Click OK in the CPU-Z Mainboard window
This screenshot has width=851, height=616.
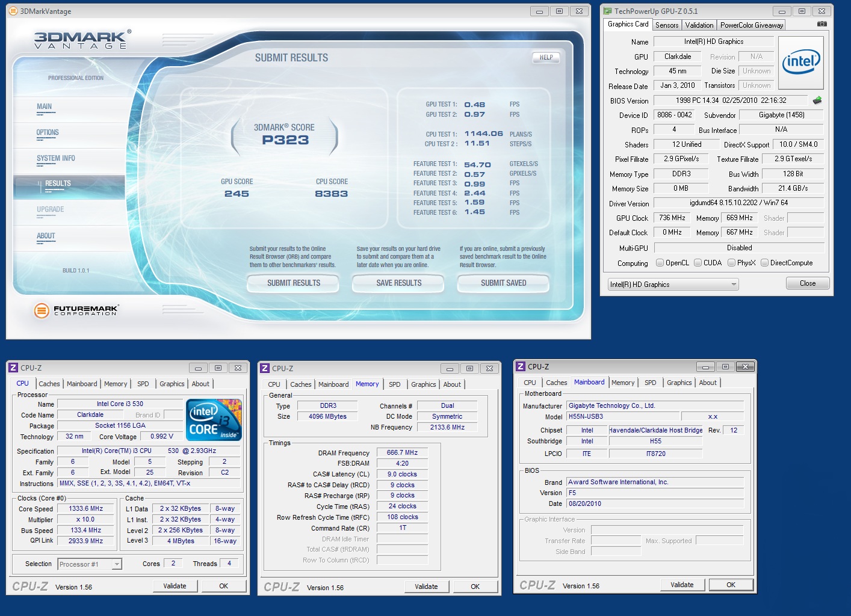pos(731,585)
